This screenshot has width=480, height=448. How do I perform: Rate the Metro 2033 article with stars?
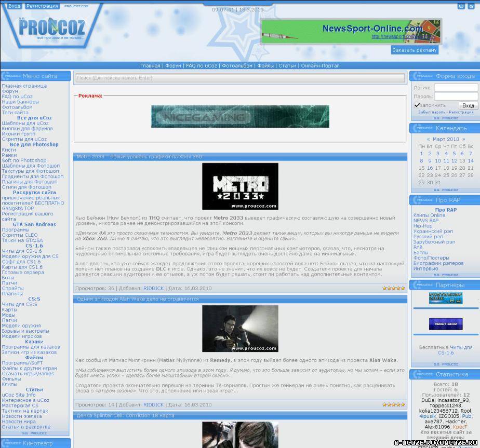coord(393,288)
